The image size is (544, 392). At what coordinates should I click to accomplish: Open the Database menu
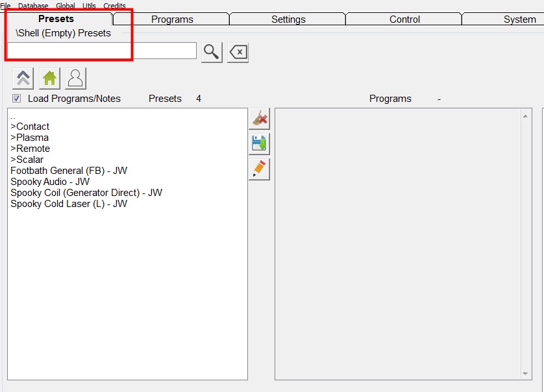[x=33, y=6]
